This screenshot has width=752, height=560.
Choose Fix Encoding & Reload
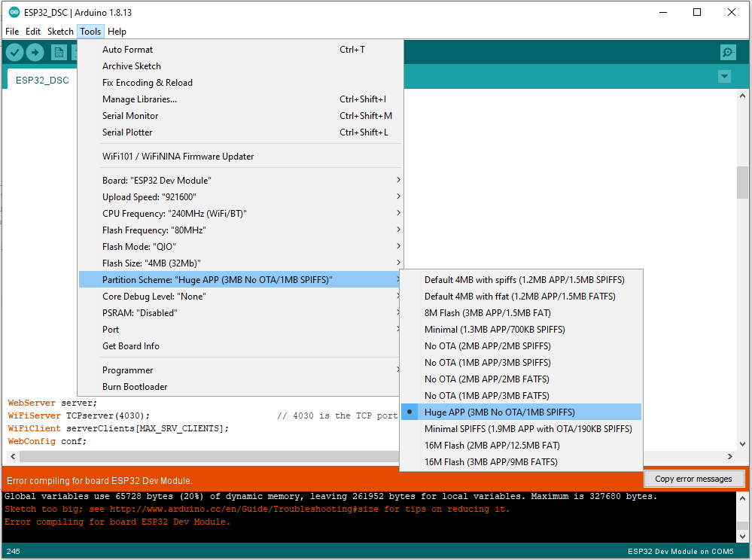tap(240, 83)
